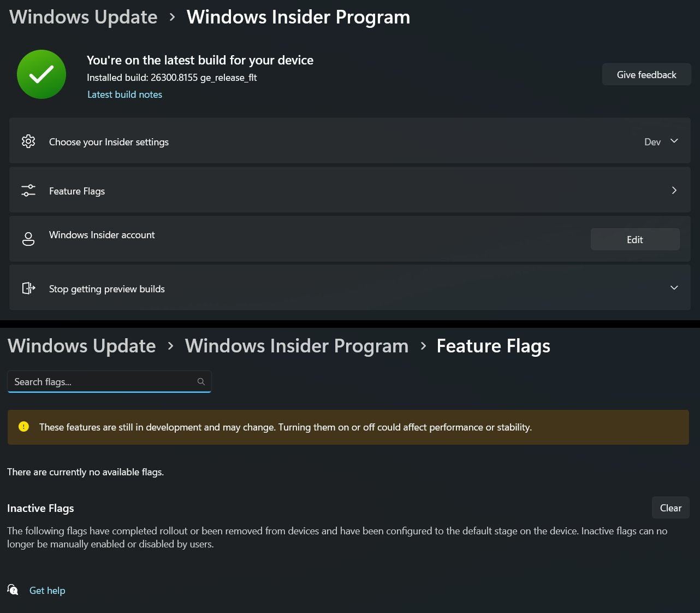Click the Feature Flags filter sliders icon
The width and height of the screenshot is (700, 613).
(x=28, y=190)
